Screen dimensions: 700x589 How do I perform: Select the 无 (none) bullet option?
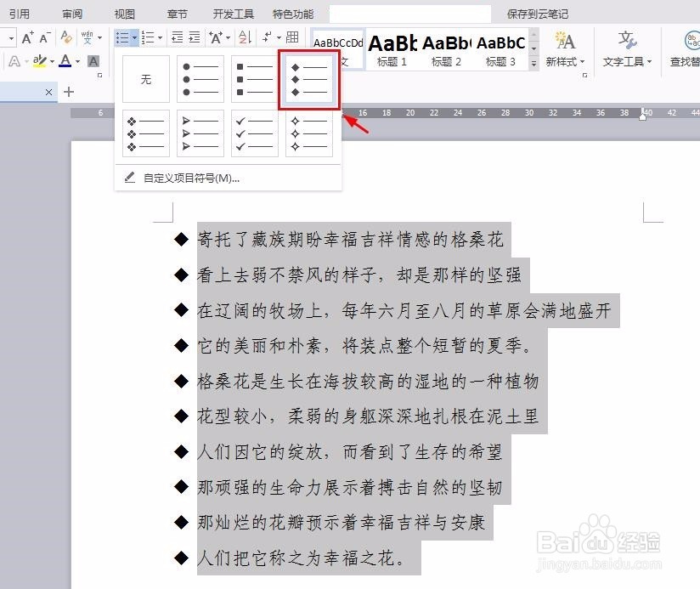click(x=145, y=79)
